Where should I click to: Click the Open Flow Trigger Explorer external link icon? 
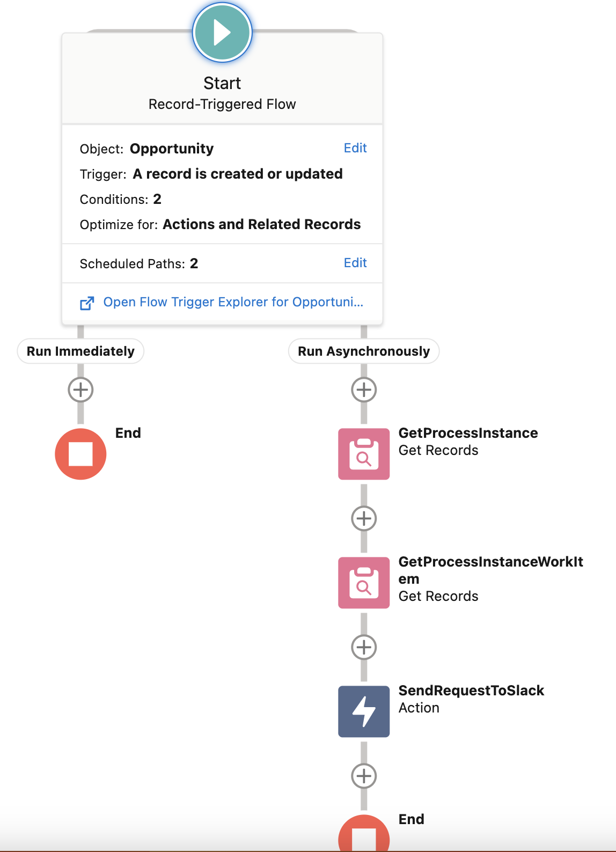87,302
